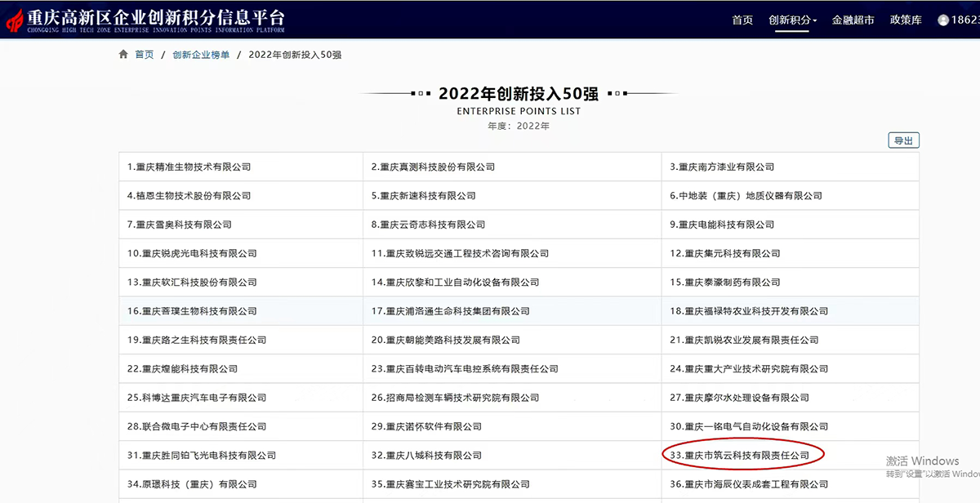Select '30.重庆一铭电气自动化设备有限公司'
The image size is (980, 503).
tap(749, 426)
